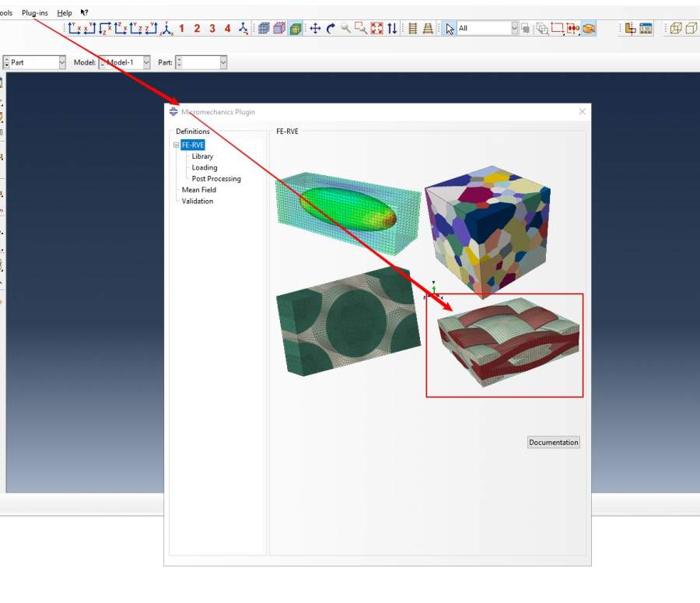
Task: Open the Plug-ins menu
Action: [x=35, y=13]
